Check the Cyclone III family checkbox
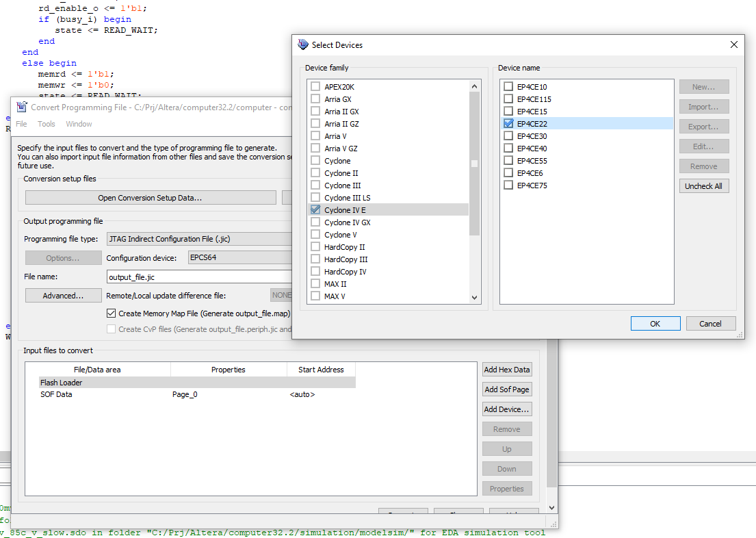This screenshot has width=756, height=538. [315, 185]
